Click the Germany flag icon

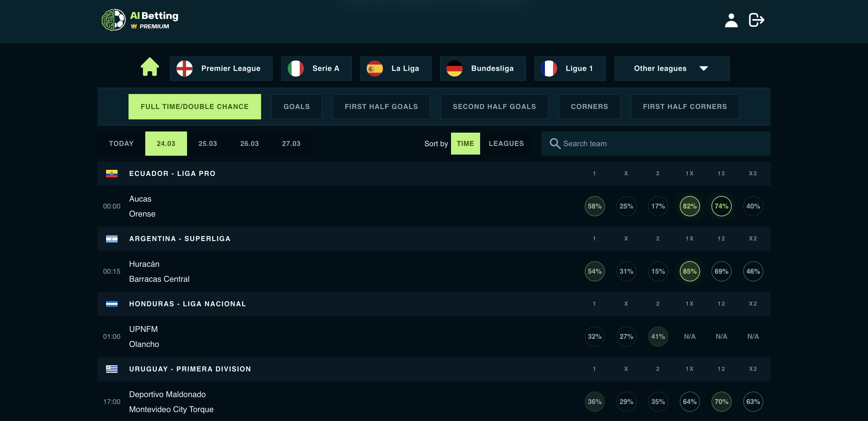pos(454,68)
